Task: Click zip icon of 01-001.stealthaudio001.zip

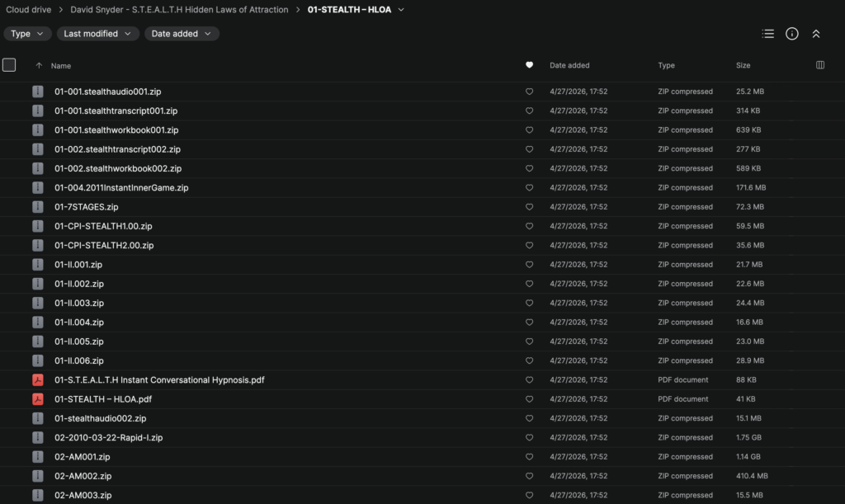Action: [x=38, y=92]
